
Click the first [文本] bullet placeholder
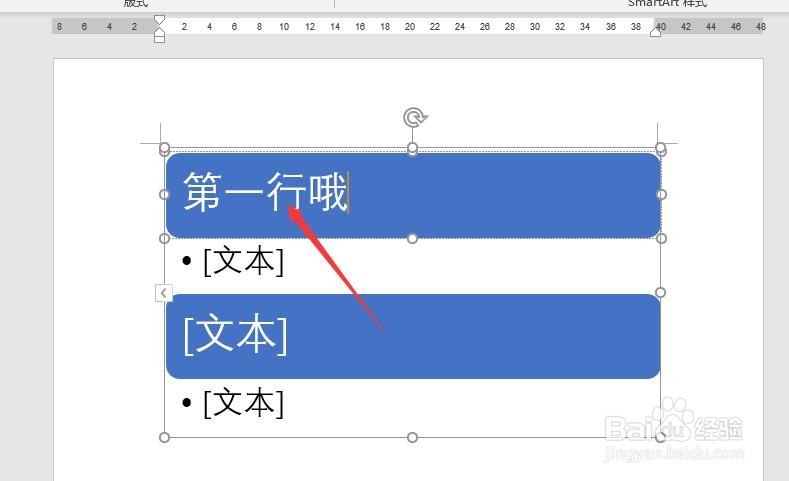coord(244,261)
